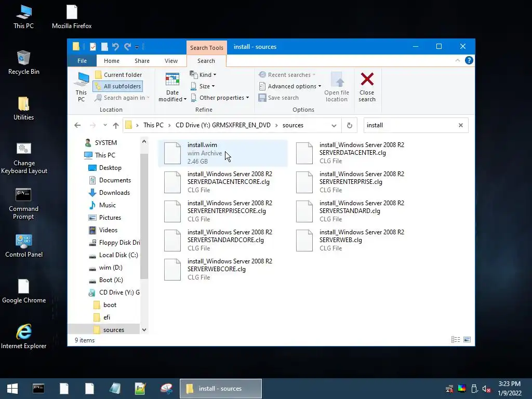The width and height of the screenshot is (532, 399).
Task: Go up one folder level
Action: click(116, 125)
